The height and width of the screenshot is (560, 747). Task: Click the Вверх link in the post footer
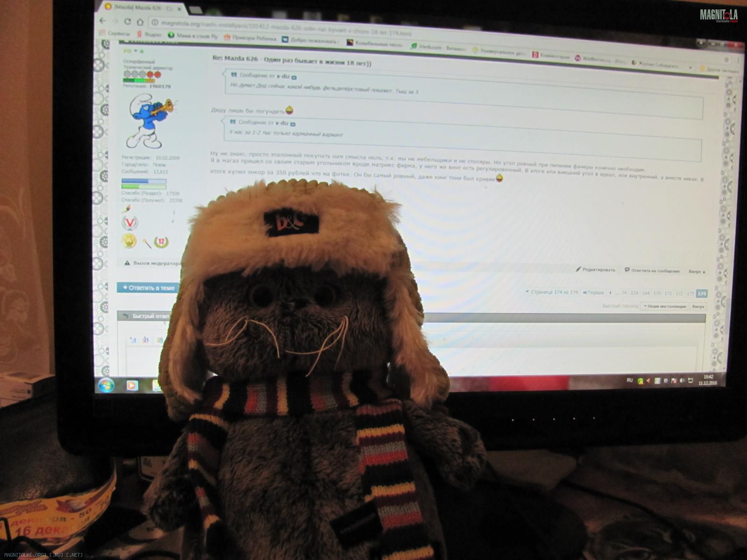click(696, 271)
